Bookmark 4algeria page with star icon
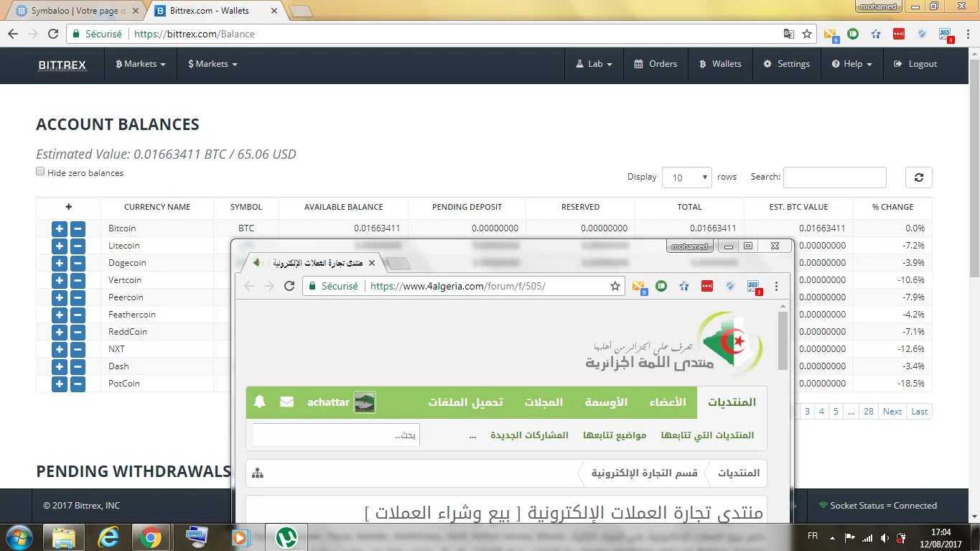 pyautogui.click(x=615, y=286)
